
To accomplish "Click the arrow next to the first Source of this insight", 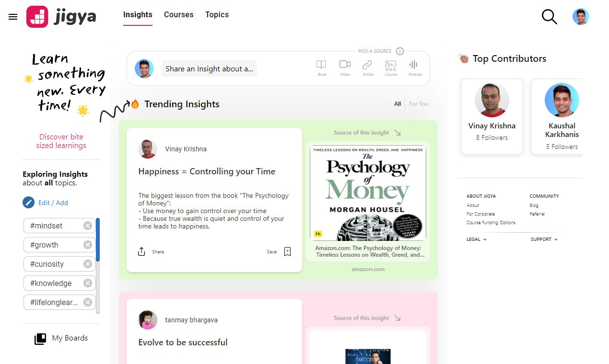I will tap(397, 133).
